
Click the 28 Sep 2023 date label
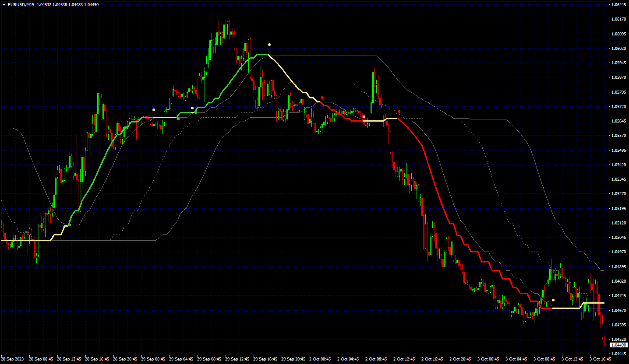[x=12, y=359]
